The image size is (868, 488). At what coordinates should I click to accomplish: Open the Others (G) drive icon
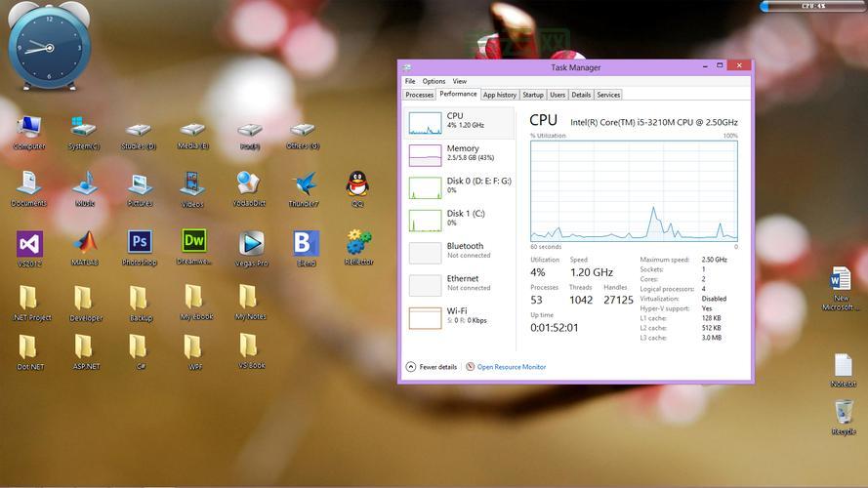[x=303, y=136]
